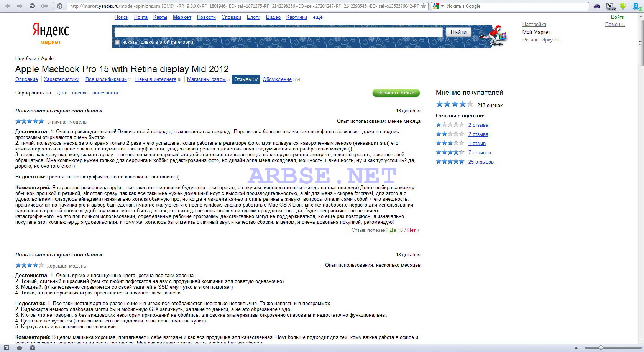Screen dimensions: 644x352
Task: Click the Santa shopping cart banner image
Action: 493,36
